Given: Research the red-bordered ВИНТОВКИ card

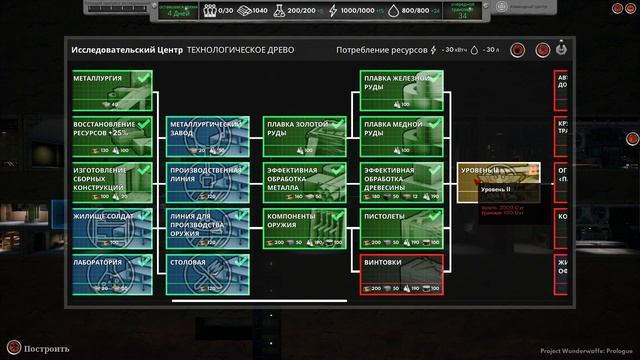Looking at the screenshot, I should [x=402, y=275].
